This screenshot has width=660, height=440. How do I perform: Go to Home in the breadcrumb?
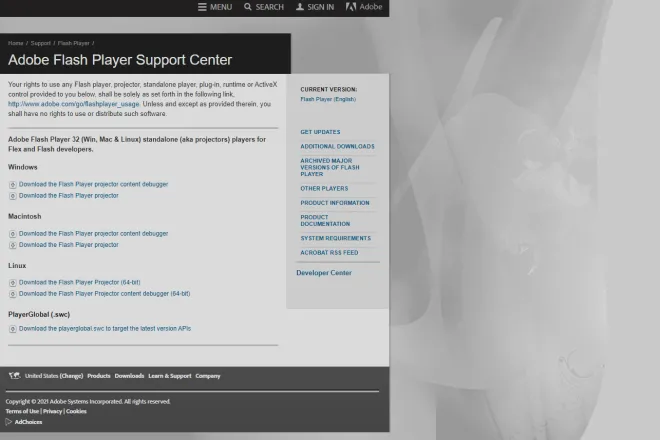point(16,43)
